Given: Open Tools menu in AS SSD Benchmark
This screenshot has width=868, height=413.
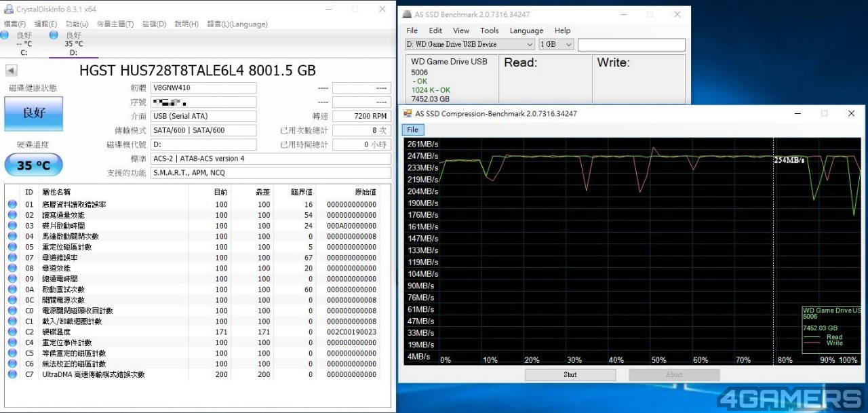Looking at the screenshot, I should (x=490, y=31).
